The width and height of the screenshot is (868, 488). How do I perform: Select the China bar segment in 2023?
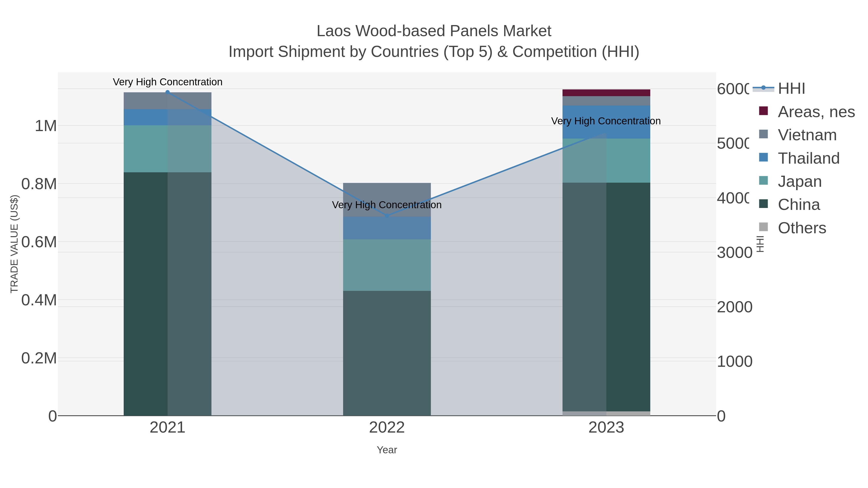pos(606,297)
